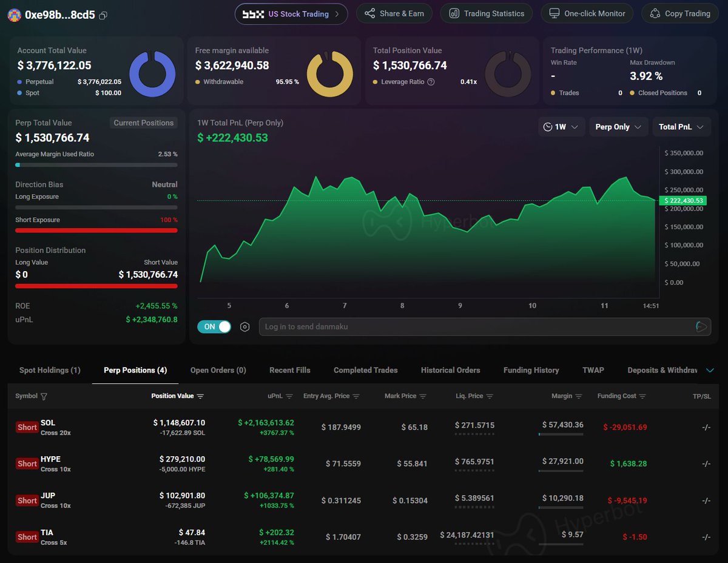The height and width of the screenshot is (563, 728).
Task: Sort by Funding Cost column
Action: 642,396
